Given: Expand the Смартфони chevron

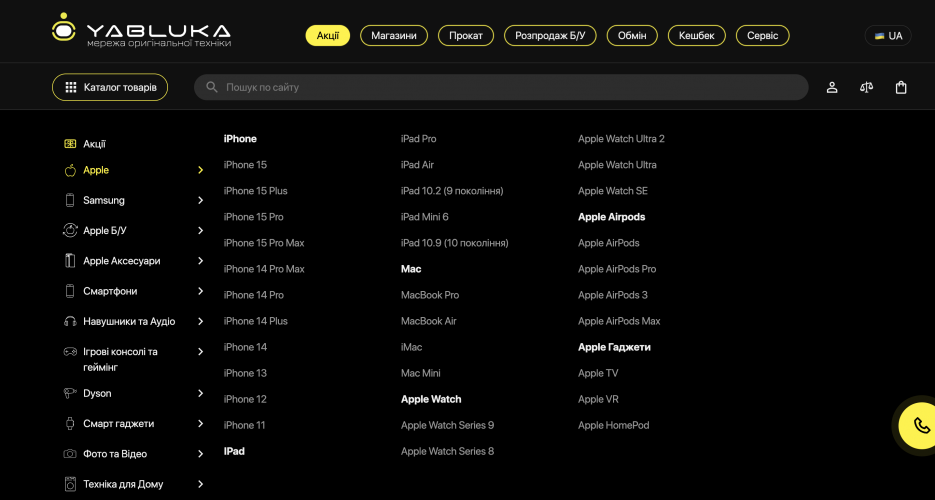Looking at the screenshot, I should pos(200,291).
